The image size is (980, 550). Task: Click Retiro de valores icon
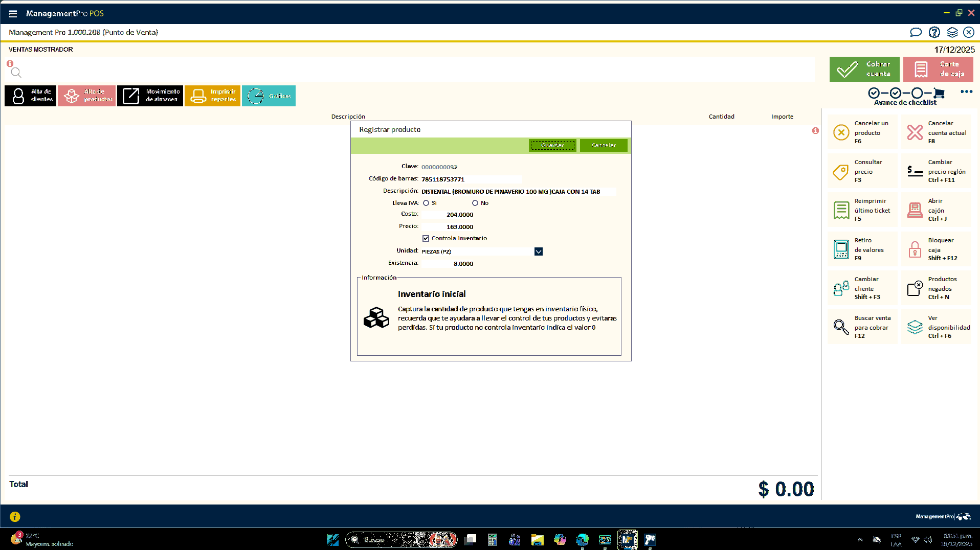point(841,249)
